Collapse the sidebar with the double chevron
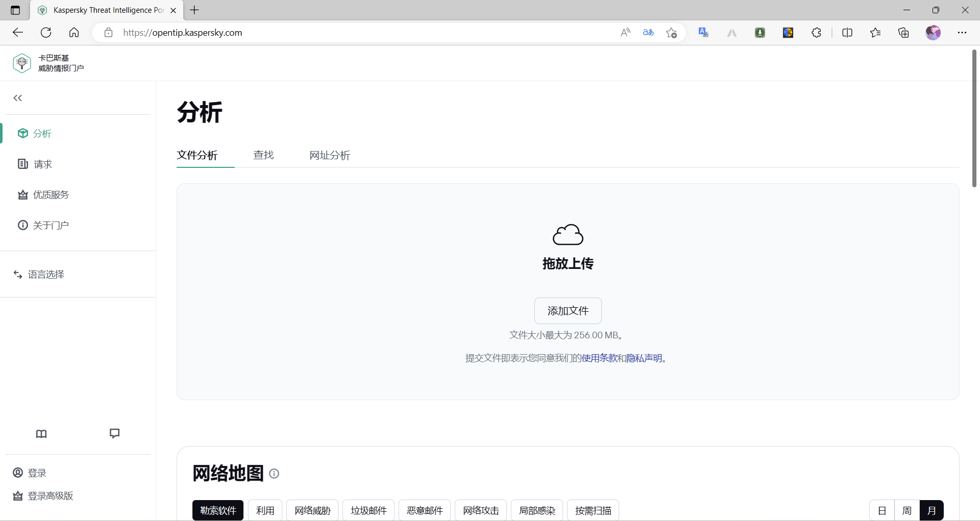 pyautogui.click(x=17, y=97)
